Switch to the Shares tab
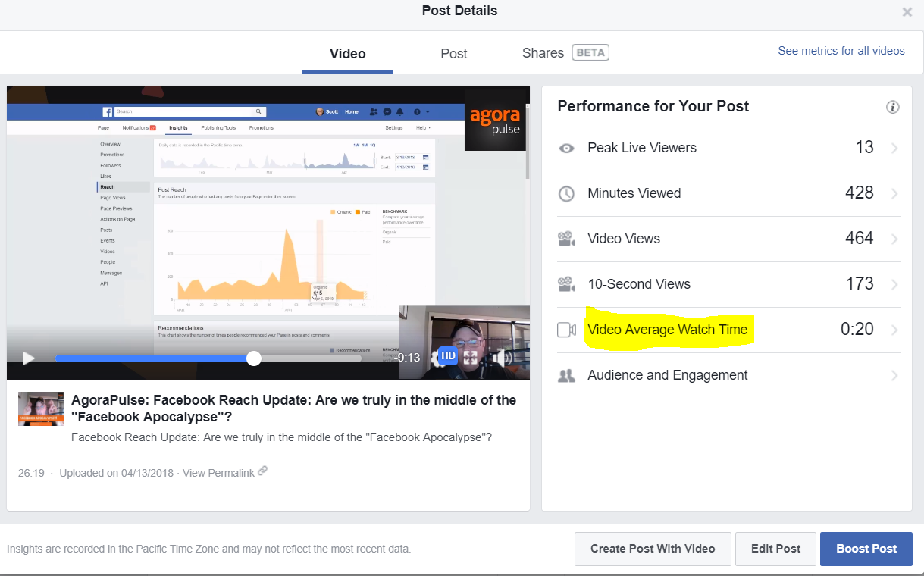 point(542,52)
